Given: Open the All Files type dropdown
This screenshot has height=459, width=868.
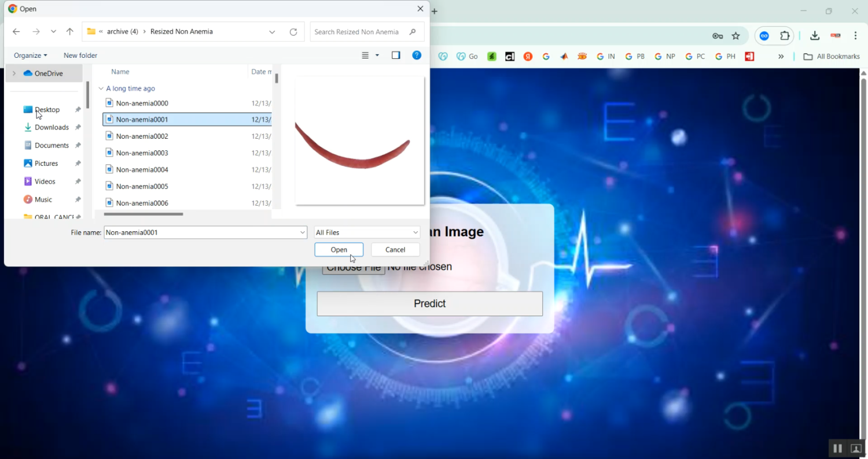Looking at the screenshot, I should coord(367,232).
